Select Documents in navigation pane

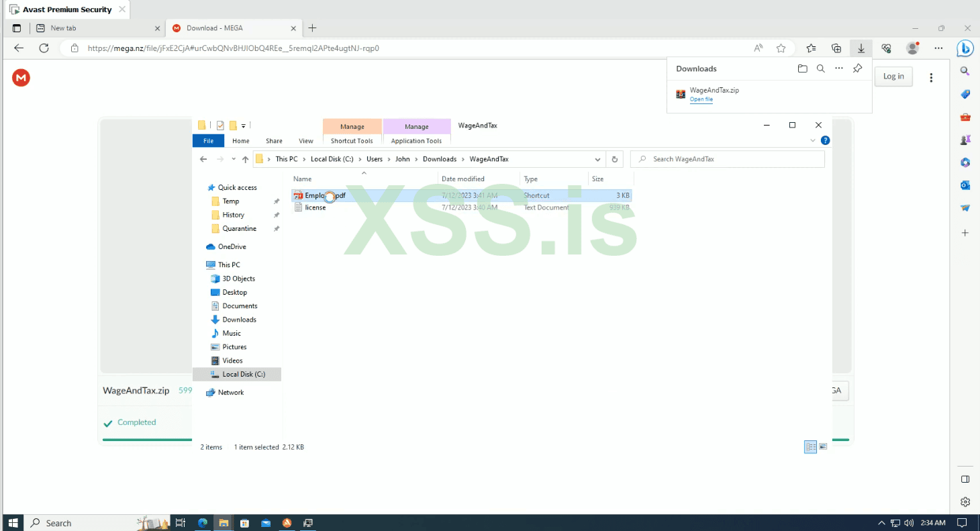(240, 306)
